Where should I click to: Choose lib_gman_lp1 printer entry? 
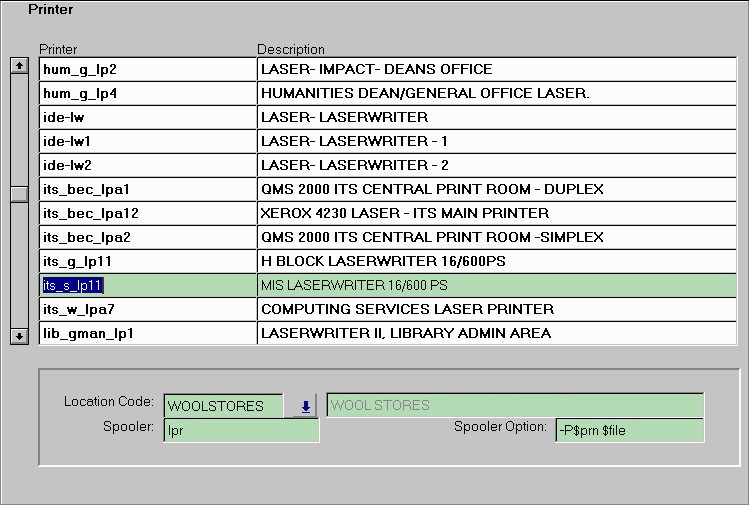pos(147,334)
